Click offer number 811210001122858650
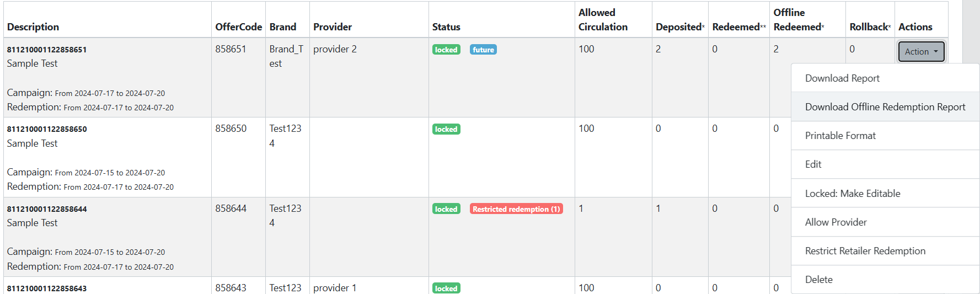This screenshot has width=980, height=294. click(x=47, y=129)
